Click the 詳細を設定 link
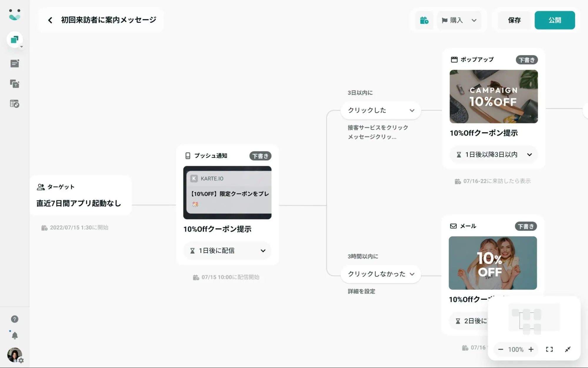 click(361, 291)
